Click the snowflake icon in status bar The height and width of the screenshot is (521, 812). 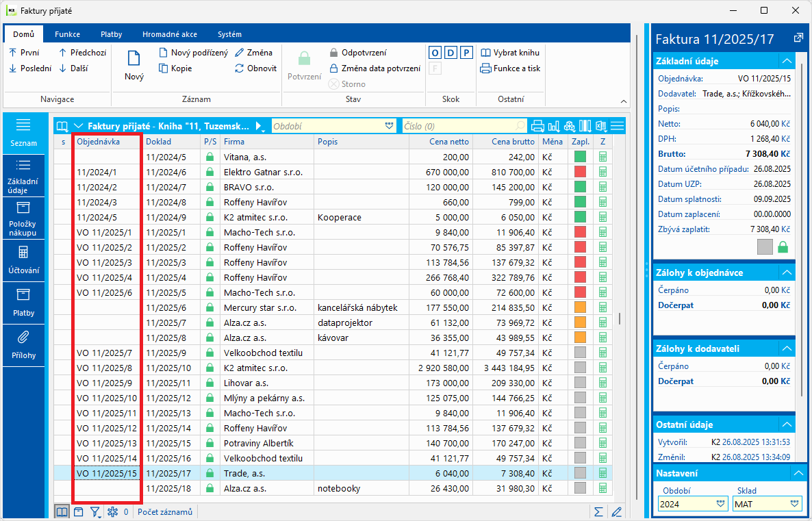tap(112, 511)
